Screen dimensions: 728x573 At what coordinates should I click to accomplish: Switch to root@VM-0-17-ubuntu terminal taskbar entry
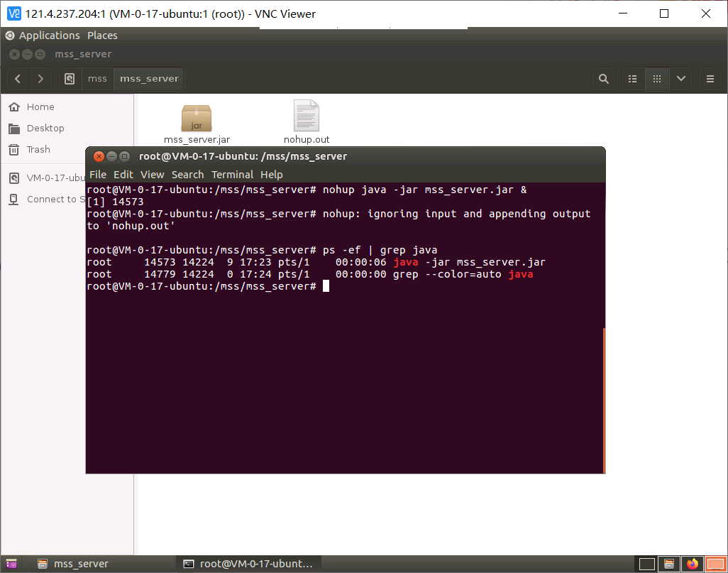click(248, 564)
